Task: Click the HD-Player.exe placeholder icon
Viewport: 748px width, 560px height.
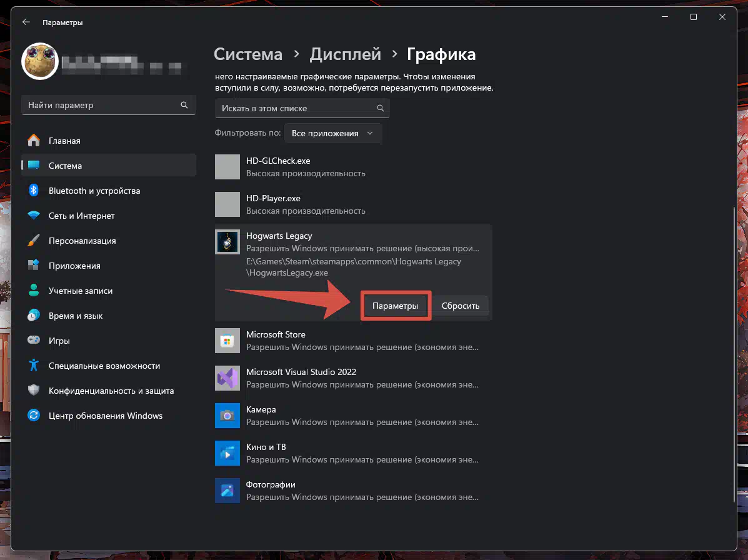Action: pos(227,204)
